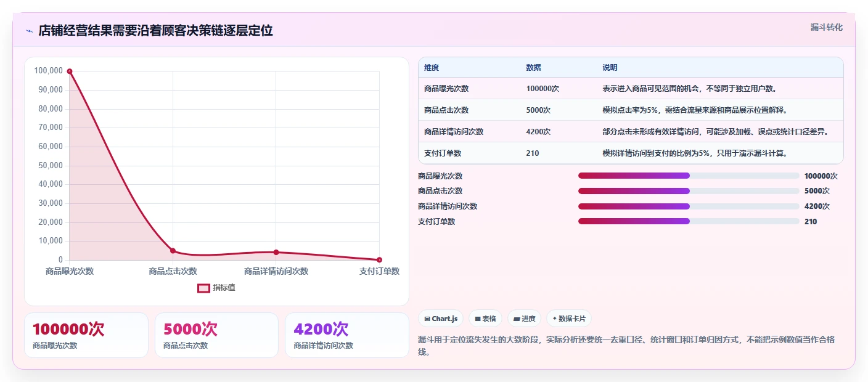Click the 商品点击次数 progress bar
868x382 pixels.
point(689,191)
